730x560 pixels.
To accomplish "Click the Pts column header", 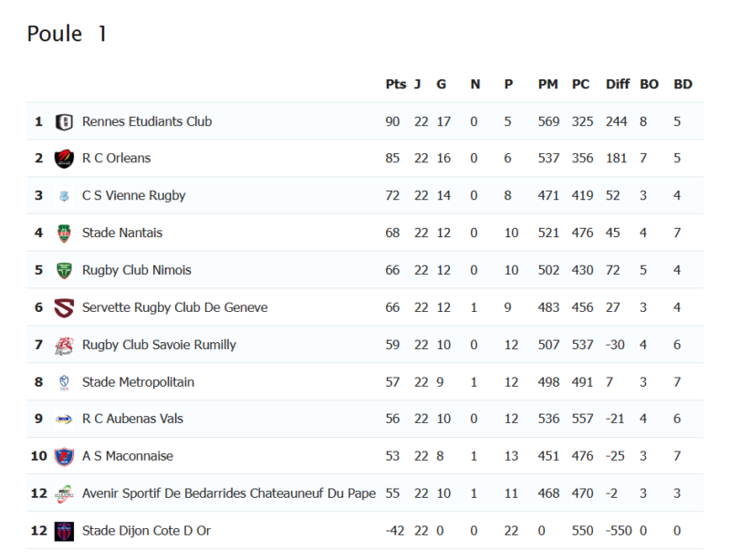I will pyautogui.click(x=396, y=84).
